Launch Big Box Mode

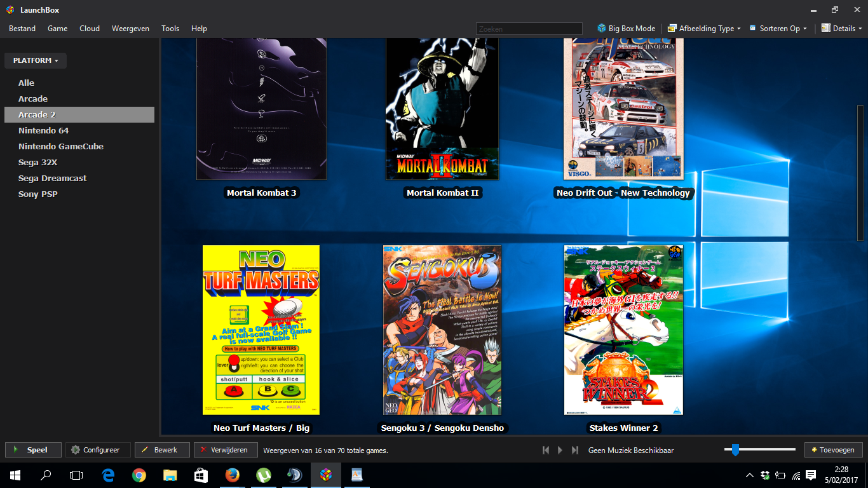[627, 29]
